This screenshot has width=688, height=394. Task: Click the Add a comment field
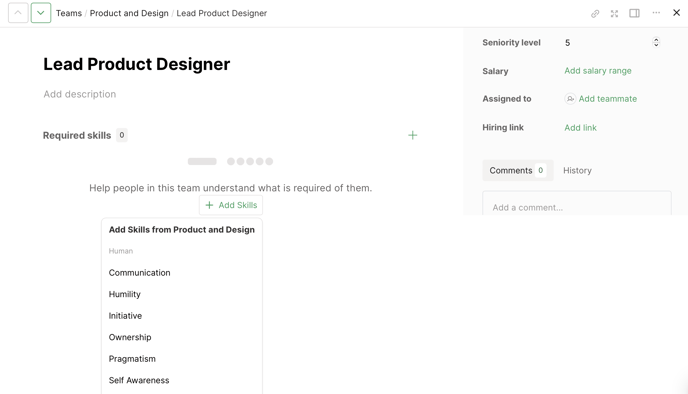coord(577,207)
